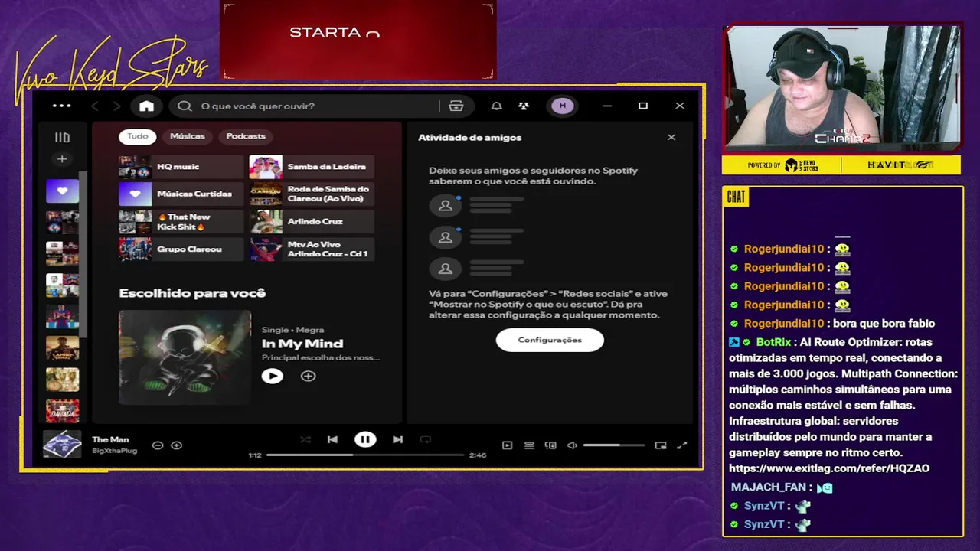980x551 pixels.
Task: Open Roda de Samba do Clareou (Ao Vivo)
Action: pos(312,194)
